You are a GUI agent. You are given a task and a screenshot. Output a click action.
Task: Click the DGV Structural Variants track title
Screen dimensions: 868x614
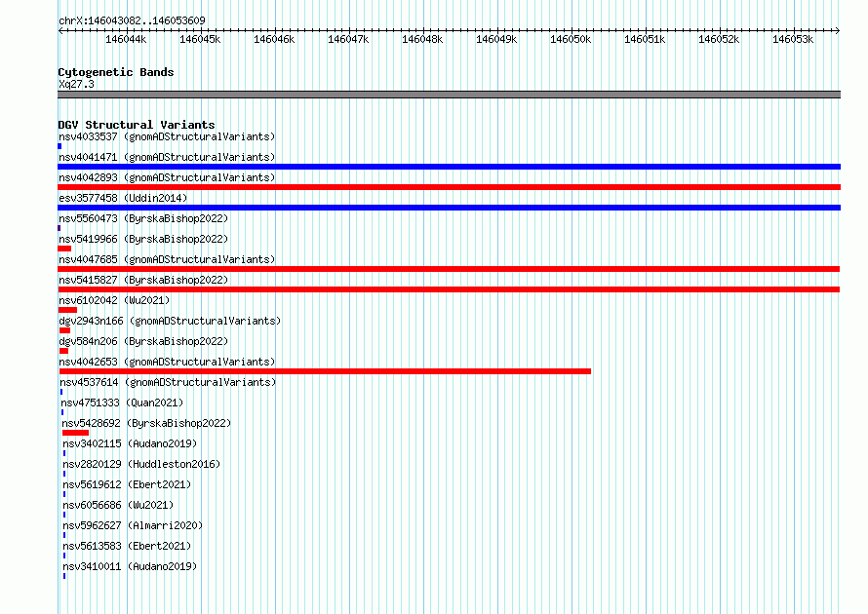pos(137,125)
